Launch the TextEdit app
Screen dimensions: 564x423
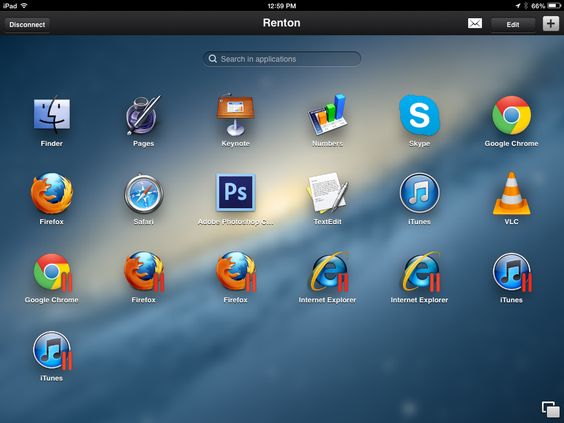point(327,193)
